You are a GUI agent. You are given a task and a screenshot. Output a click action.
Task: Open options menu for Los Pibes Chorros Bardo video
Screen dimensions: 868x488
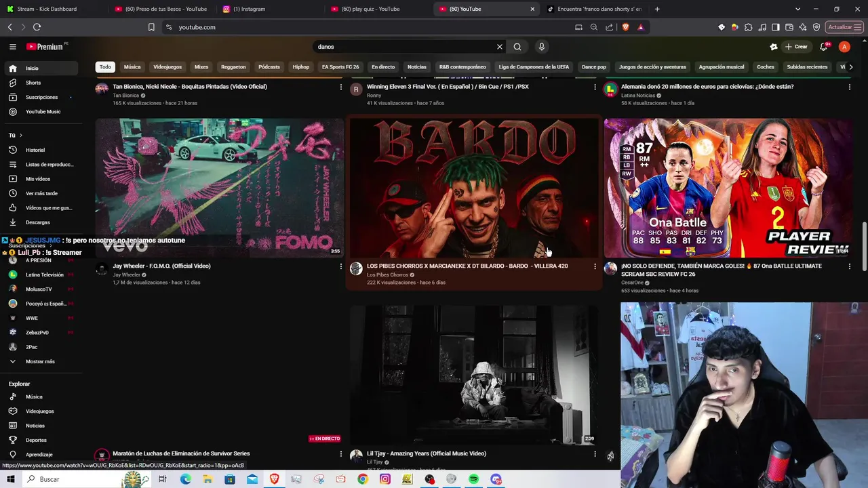pos(595,266)
